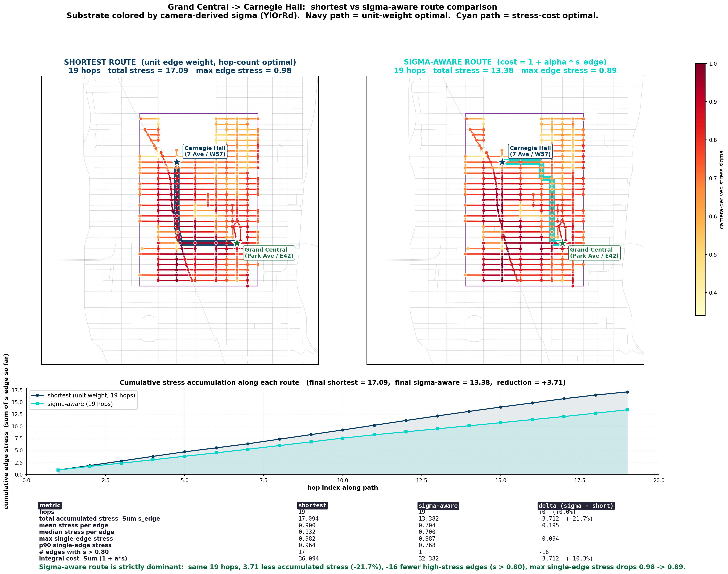
Task: Click the shortest total stress value 17.094
Action: point(308,519)
